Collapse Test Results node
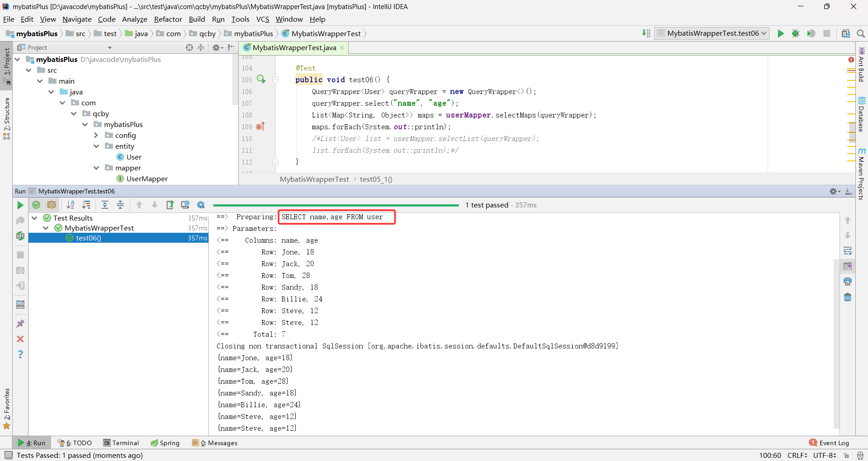This screenshot has width=868, height=461. (x=34, y=218)
